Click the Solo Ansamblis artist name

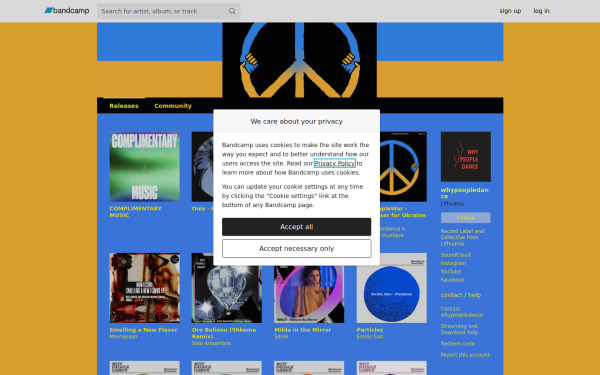(x=211, y=343)
